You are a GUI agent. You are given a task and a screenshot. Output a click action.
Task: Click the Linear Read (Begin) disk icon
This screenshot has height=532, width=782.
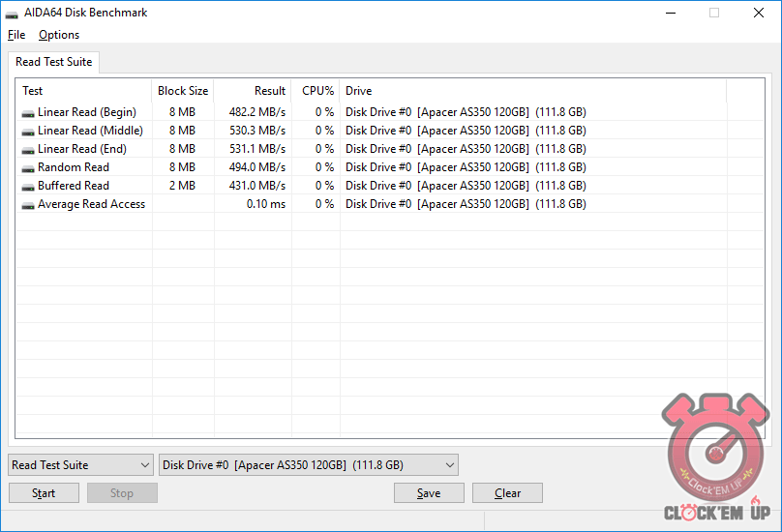coord(28,113)
